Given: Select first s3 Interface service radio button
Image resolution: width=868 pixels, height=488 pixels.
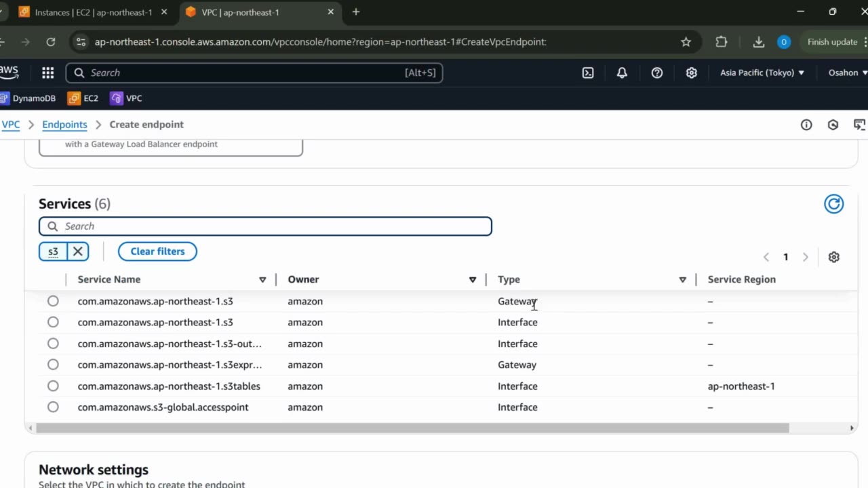Looking at the screenshot, I should (x=53, y=322).
